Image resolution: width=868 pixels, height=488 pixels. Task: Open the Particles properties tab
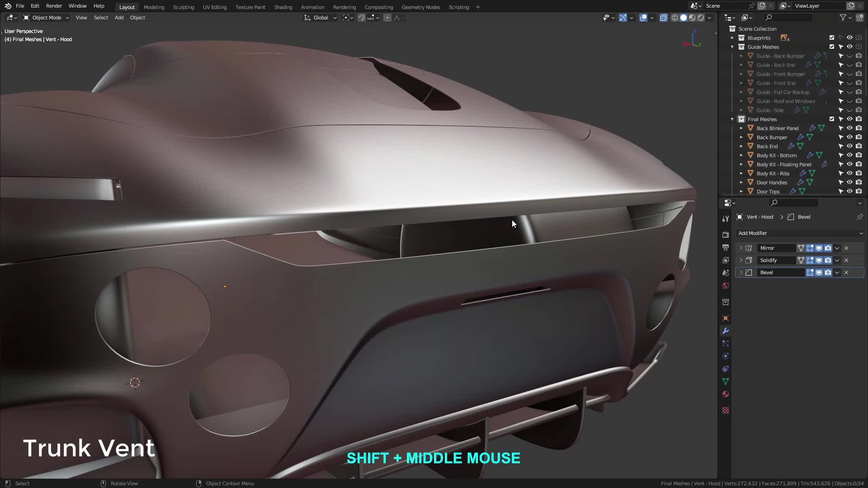[x=726, y=343]
